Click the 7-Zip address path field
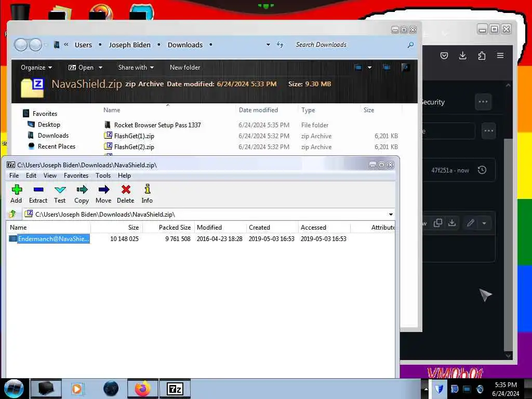The height and width of the screenshot is (399, 532). coord(209,215)
